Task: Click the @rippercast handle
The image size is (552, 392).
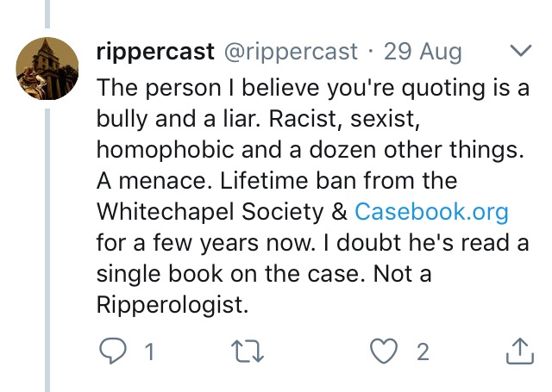Action: tap(291, 52)
